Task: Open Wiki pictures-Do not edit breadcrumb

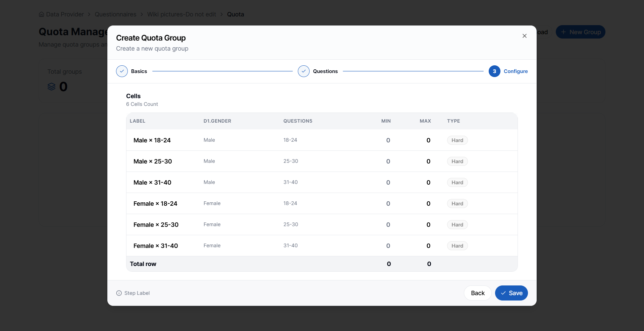Action: click(181, 14)
